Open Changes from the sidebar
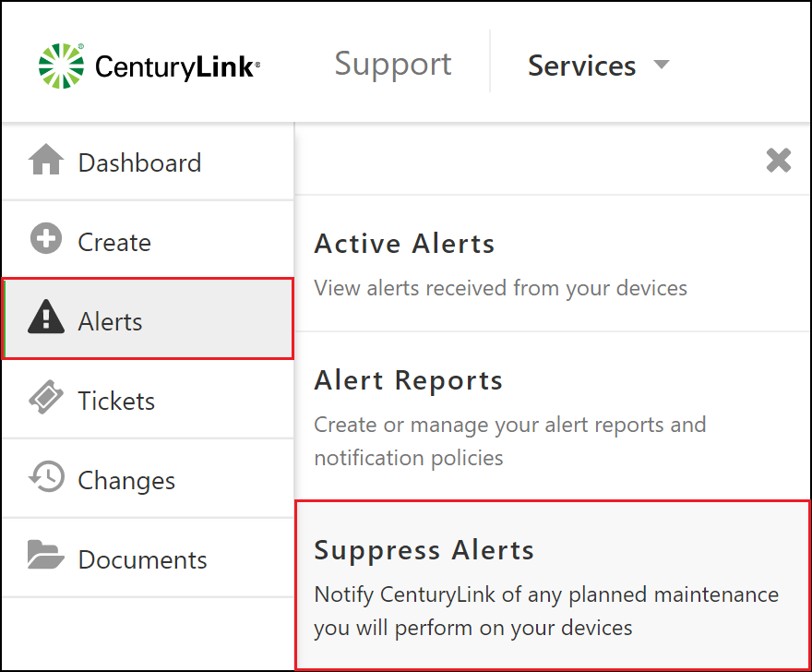The height and width of the screenshot is (672, 812). (x=149, y=479)
